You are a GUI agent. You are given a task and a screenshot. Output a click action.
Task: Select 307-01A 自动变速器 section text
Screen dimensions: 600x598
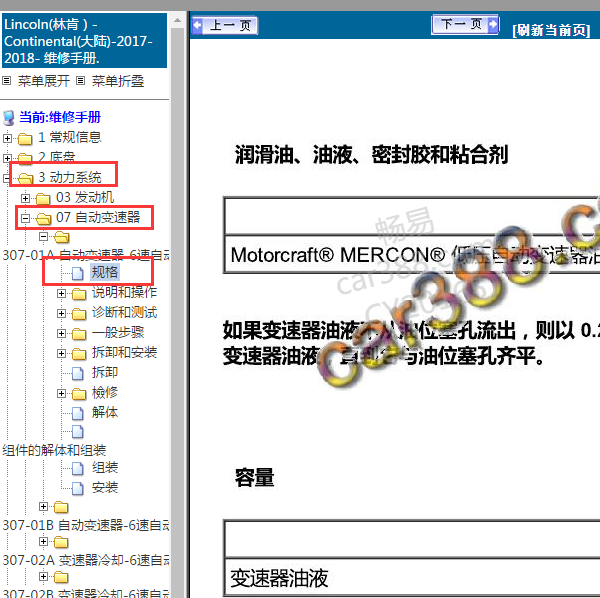86,255
